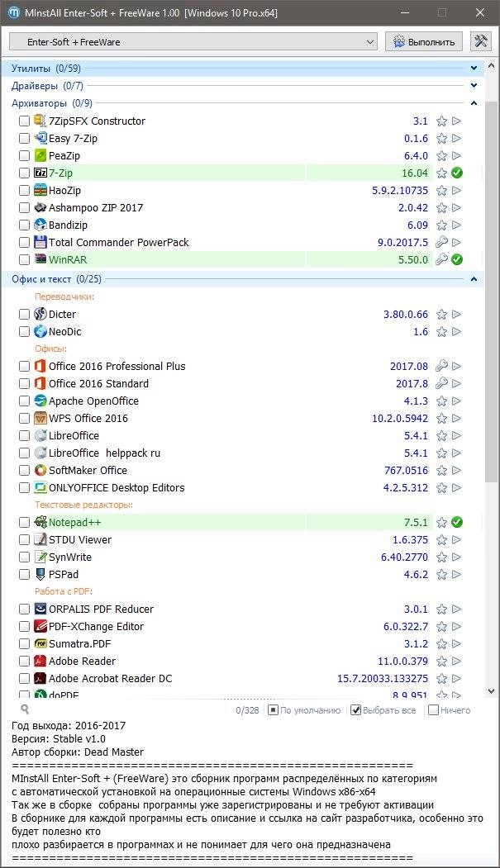Click the Sumatra.PDF application icon
Viewport: 500px width, 868px height.
[x=40, y=644]
